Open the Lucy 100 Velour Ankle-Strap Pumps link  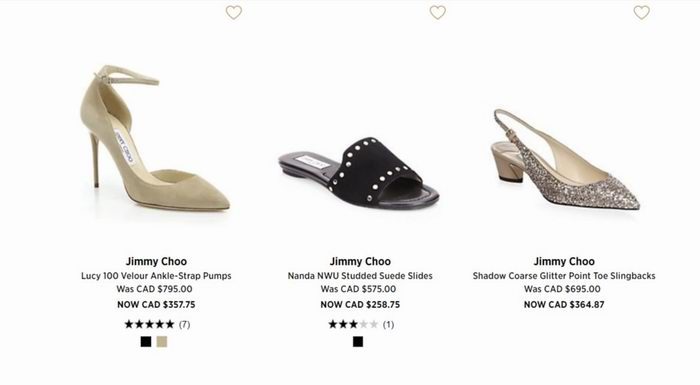[x=156, y=276]
